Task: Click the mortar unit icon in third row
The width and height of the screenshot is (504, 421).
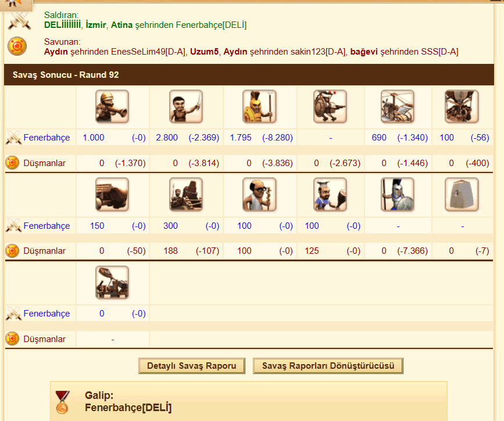Action: pos(112,283)
